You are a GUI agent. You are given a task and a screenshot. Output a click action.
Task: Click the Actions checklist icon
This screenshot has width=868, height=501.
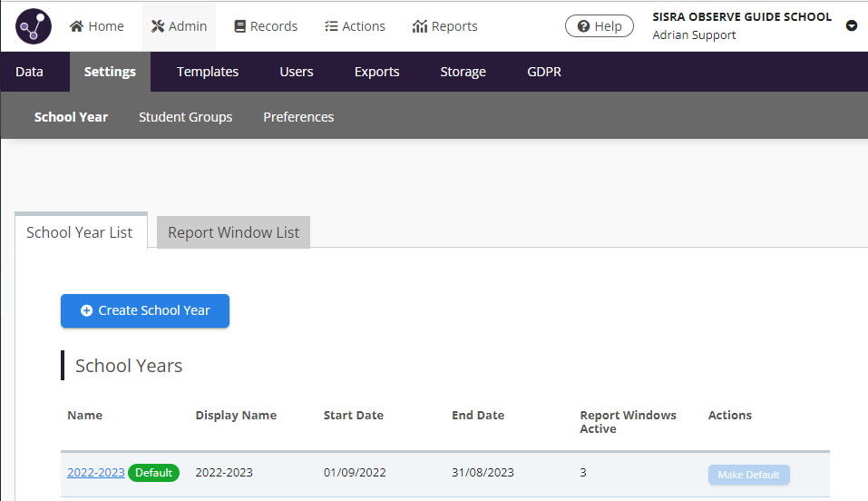pyautogui.click(x=331, y=26)
